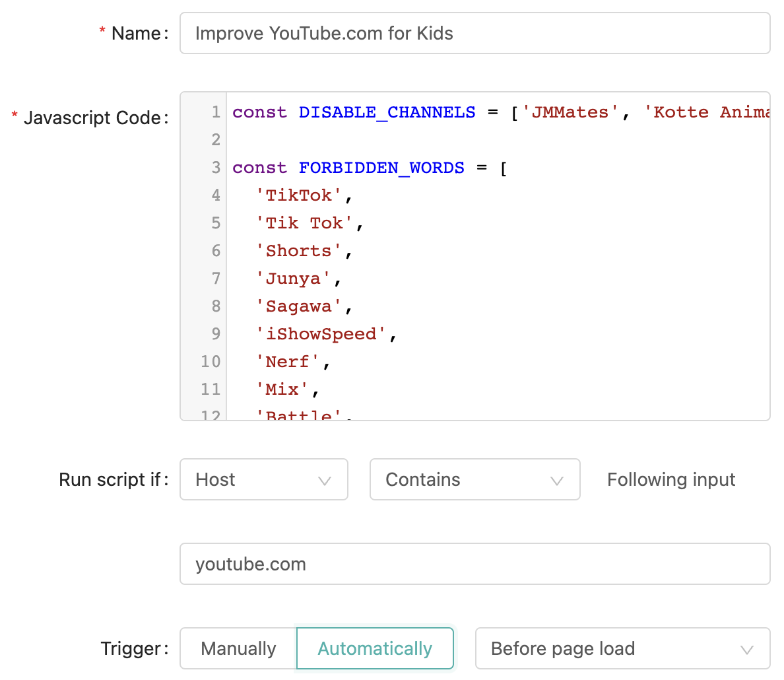Select the Automatically trigger option

pyautogui.click(x=375, y=648)
